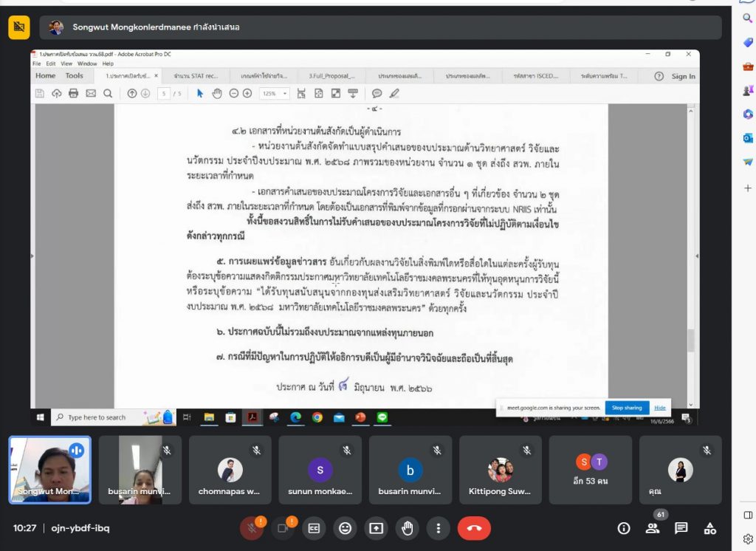
Task: Raise hand using the hand button
Action: point(408,528)
